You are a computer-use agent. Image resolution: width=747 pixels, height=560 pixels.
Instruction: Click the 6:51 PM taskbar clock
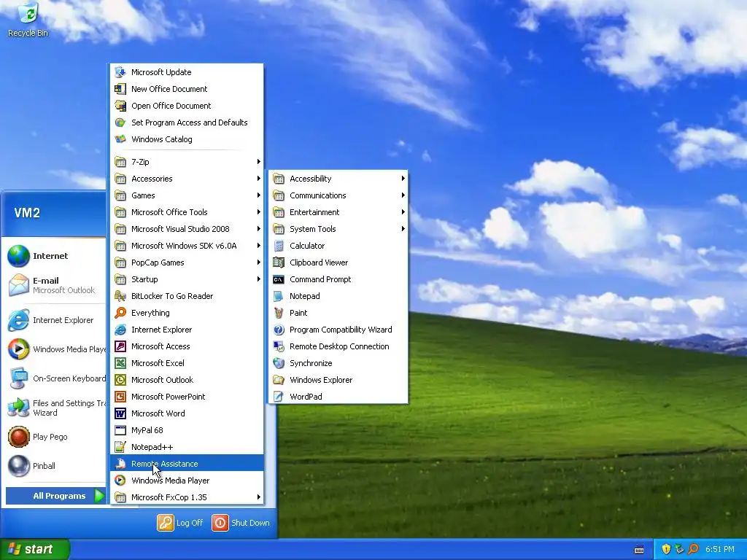719,549
